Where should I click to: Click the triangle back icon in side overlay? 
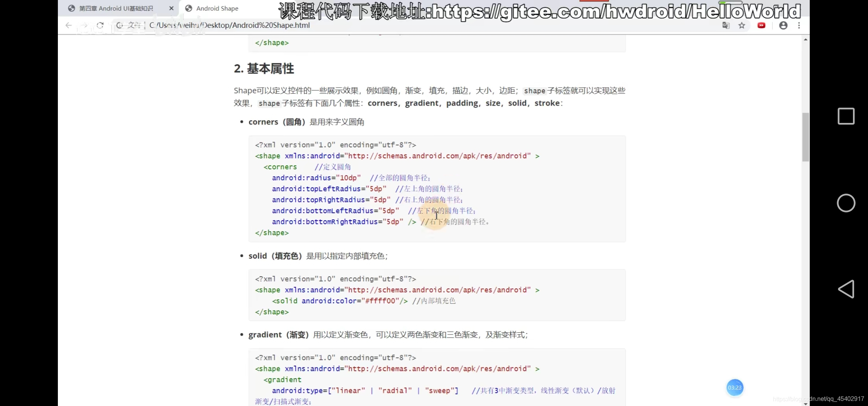846,289
